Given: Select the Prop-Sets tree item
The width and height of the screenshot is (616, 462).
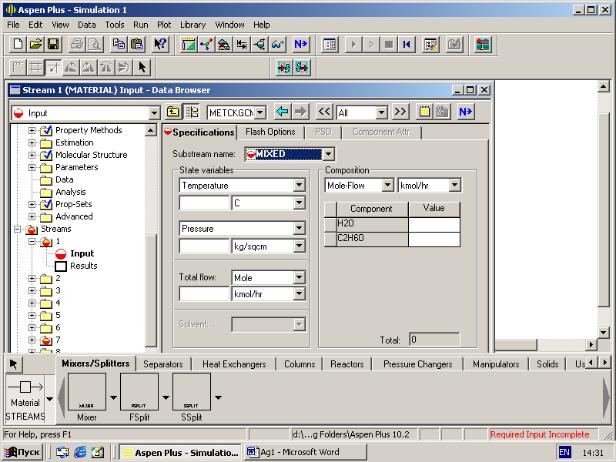Looking at the screenshot, I should [x=73, y=204].
